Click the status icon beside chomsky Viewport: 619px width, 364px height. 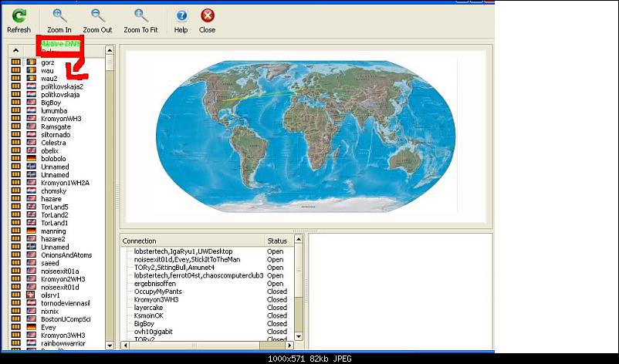tap(15, 191)
